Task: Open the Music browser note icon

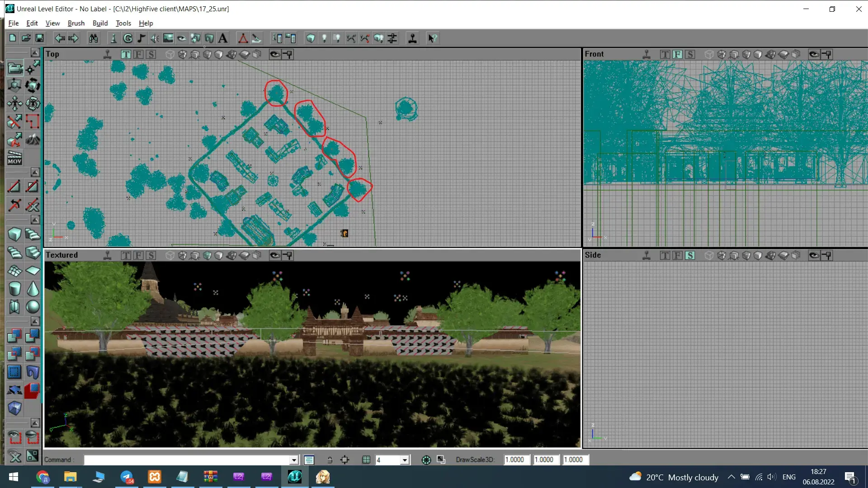Action: click(x=141, y=38)
